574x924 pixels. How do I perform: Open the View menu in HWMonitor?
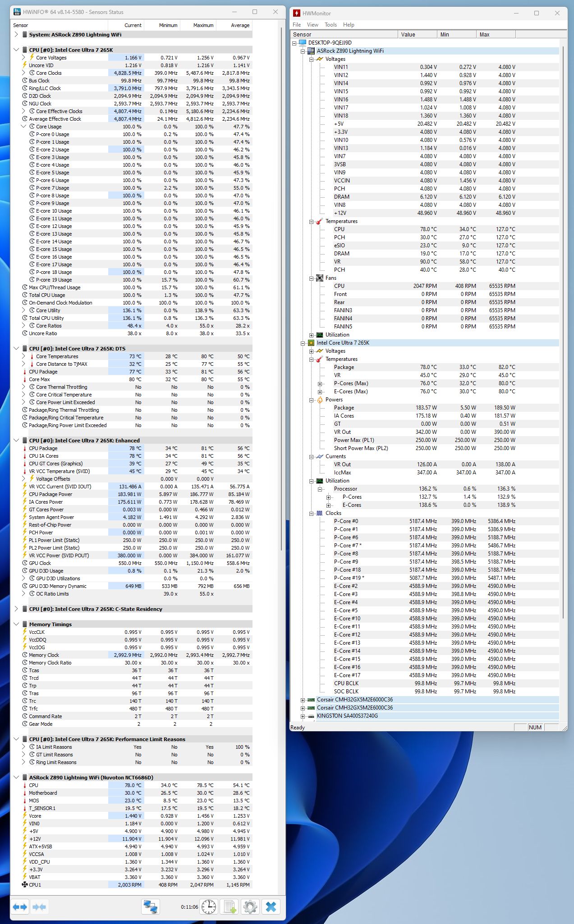(x=312, y=25)
